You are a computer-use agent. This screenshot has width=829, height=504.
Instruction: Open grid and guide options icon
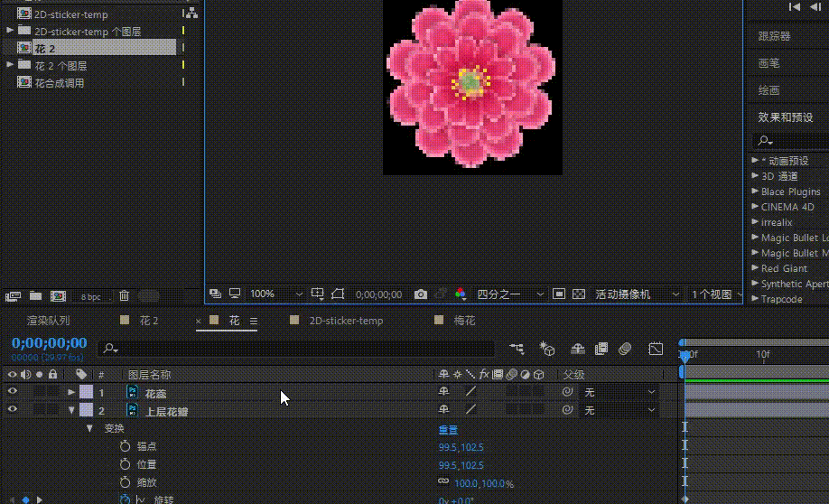tap(317, 294)
